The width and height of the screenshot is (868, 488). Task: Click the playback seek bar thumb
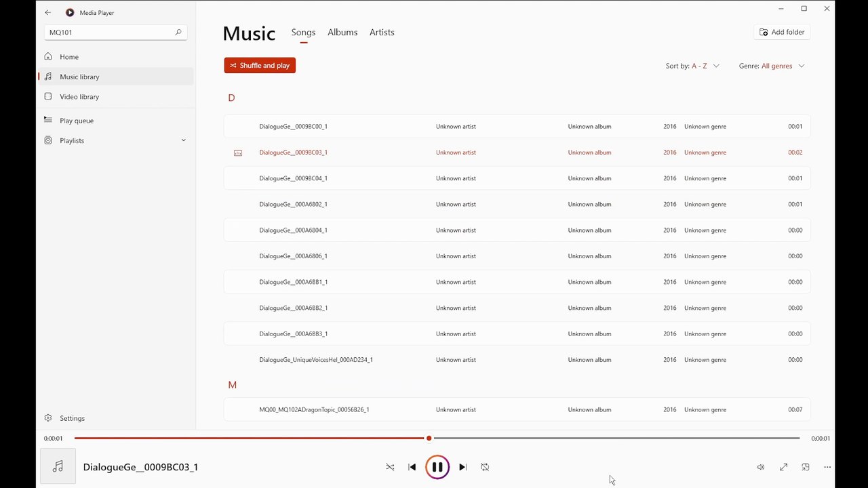pyautogui.click(x=429, y=439)
